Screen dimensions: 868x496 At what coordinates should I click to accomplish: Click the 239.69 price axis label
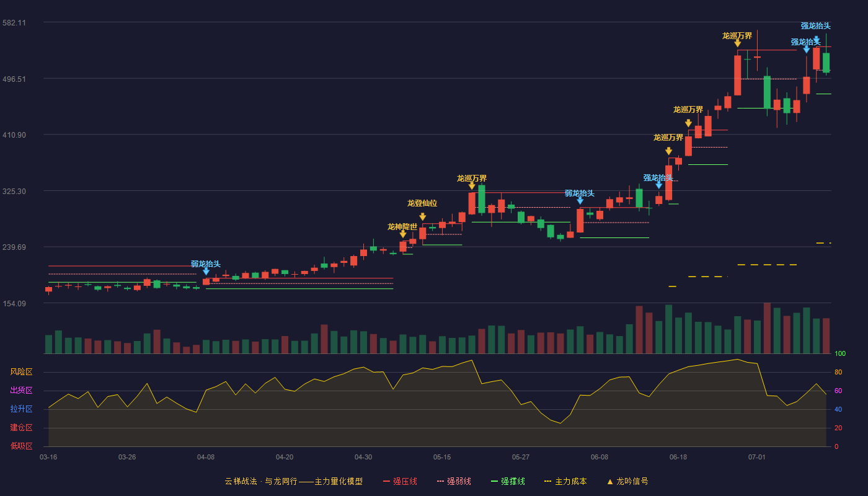(14, 247)
